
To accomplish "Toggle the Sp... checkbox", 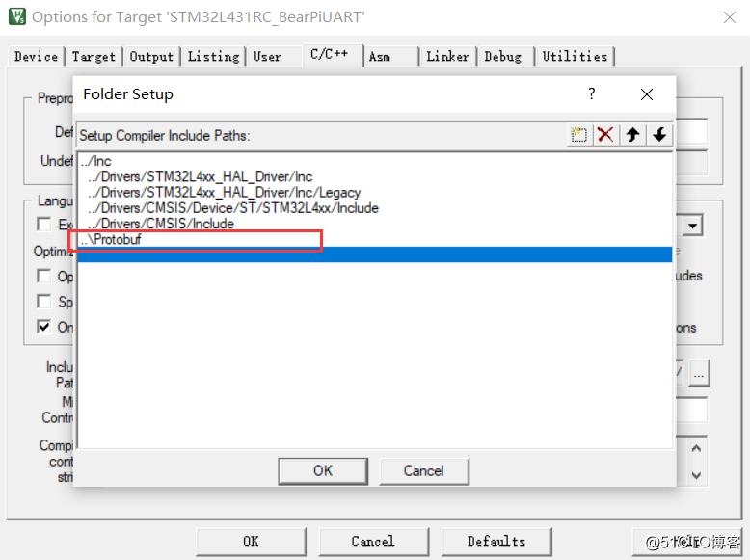I will [x=44, y=302].
